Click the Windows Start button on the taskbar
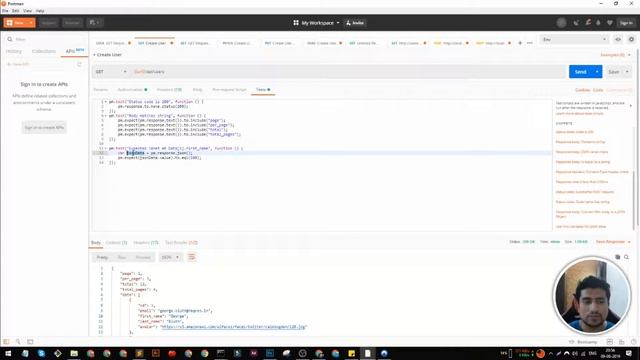The width and height of the screenshot is (640, 360). click(8, 353)
